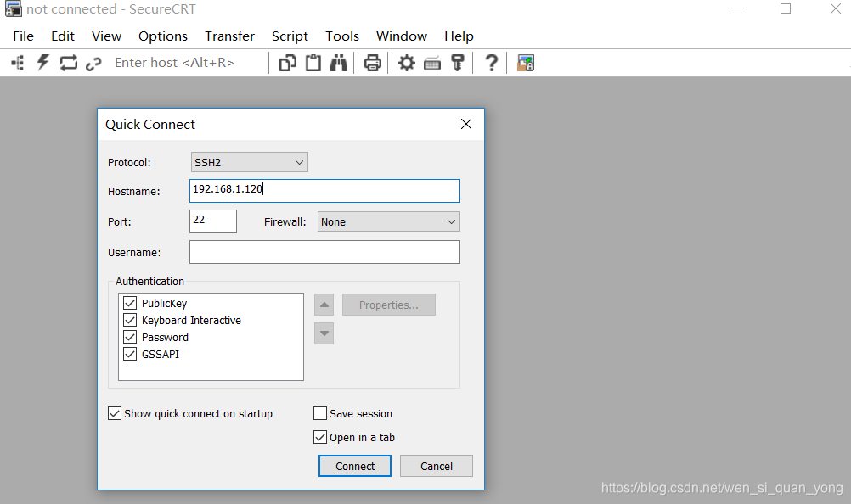Toggle the Keyboard Interactive checkbox
Image resolution: width=851 pixels, height=504 pixels.
click(x=130, y=320)
